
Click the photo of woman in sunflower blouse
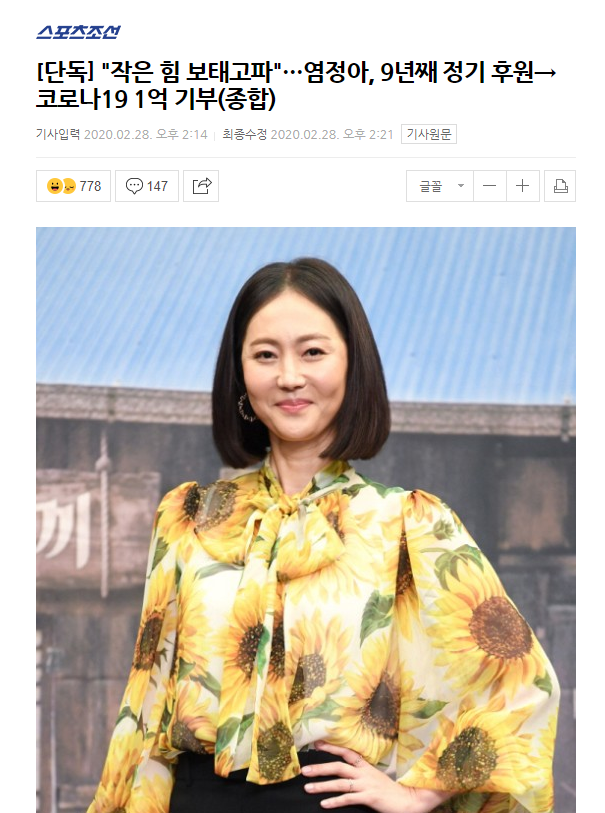point(306,520)
